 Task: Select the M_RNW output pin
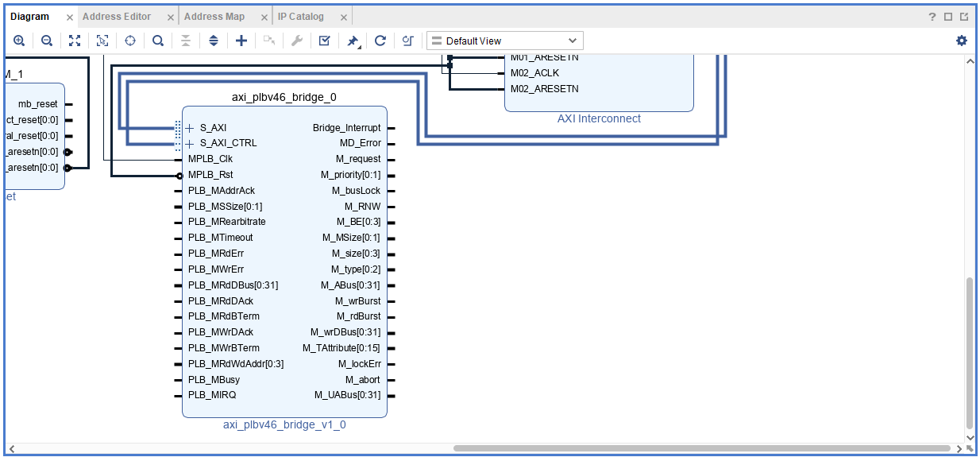tap(362, 207)
